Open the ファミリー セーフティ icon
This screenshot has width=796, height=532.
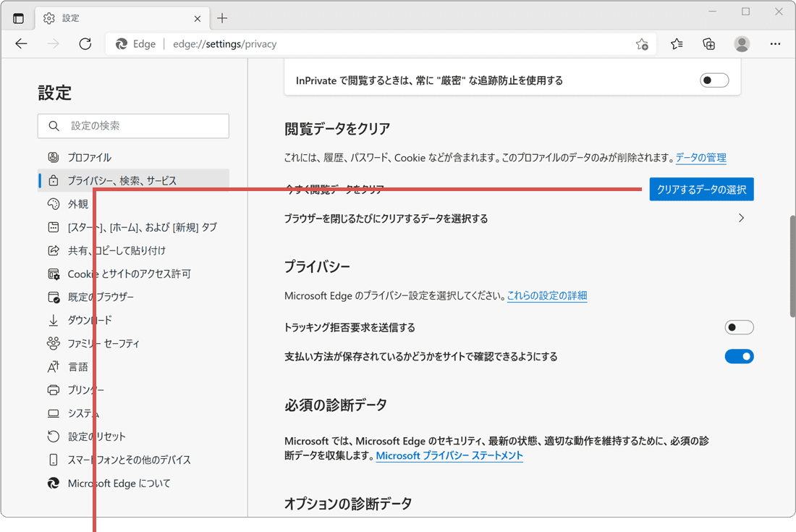click(x=53, y=343)
